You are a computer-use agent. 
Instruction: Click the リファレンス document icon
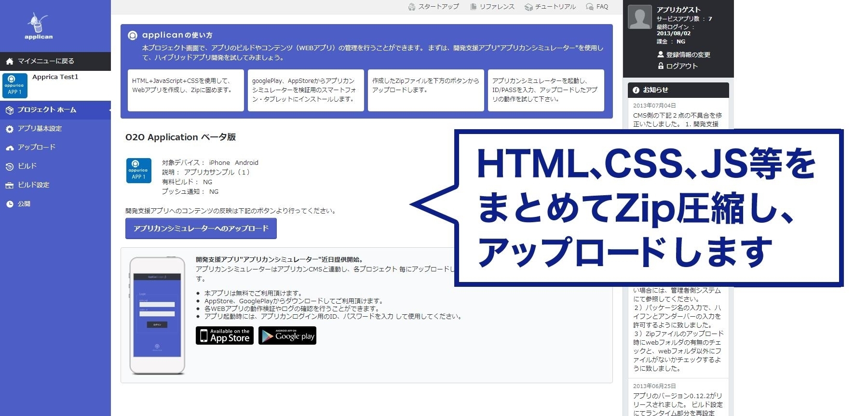tap(474, 7)
